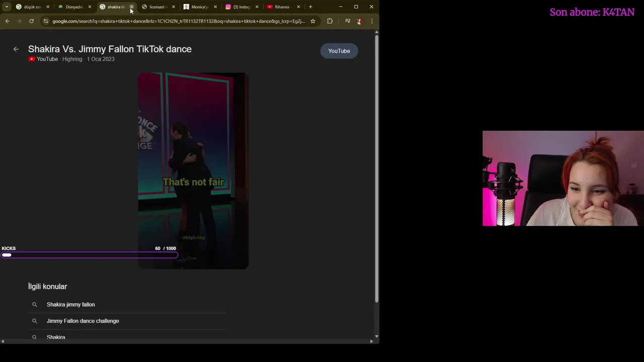
Task: View site information icon in address bar
Action: (x=46, y=21)
